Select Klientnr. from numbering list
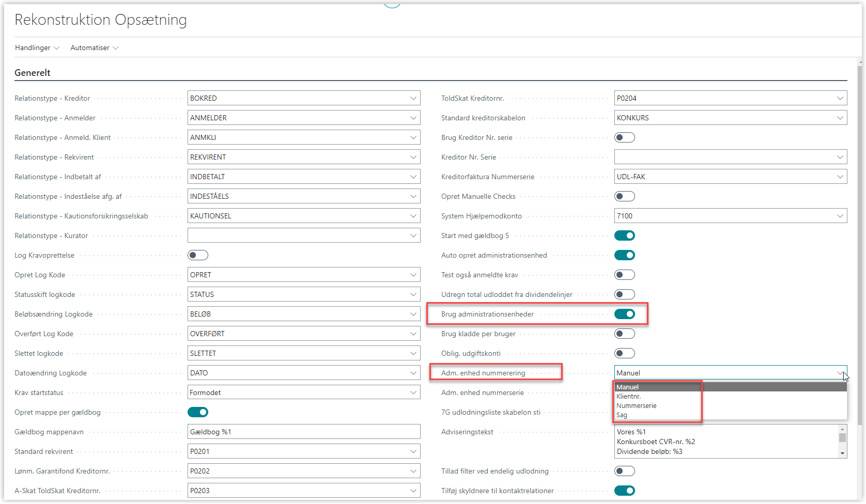The height and width of the screenshot is (504, 866). tap(629, 397)
